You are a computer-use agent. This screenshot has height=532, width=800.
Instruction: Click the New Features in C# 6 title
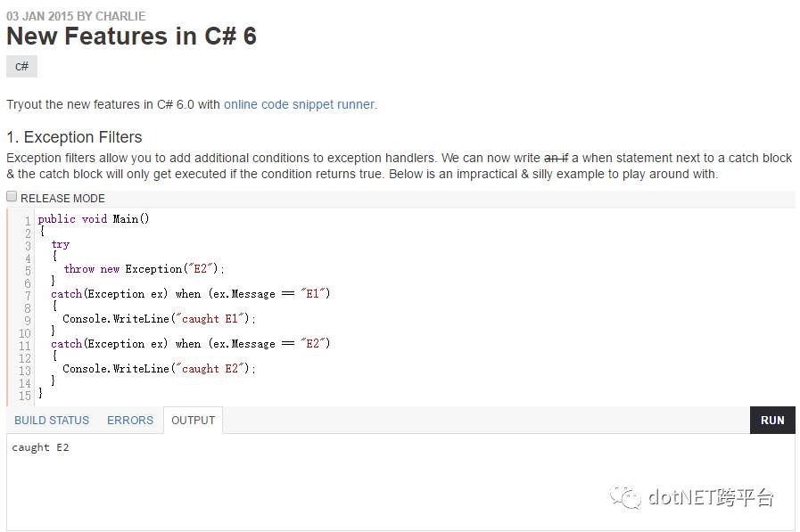coord(132,37)
